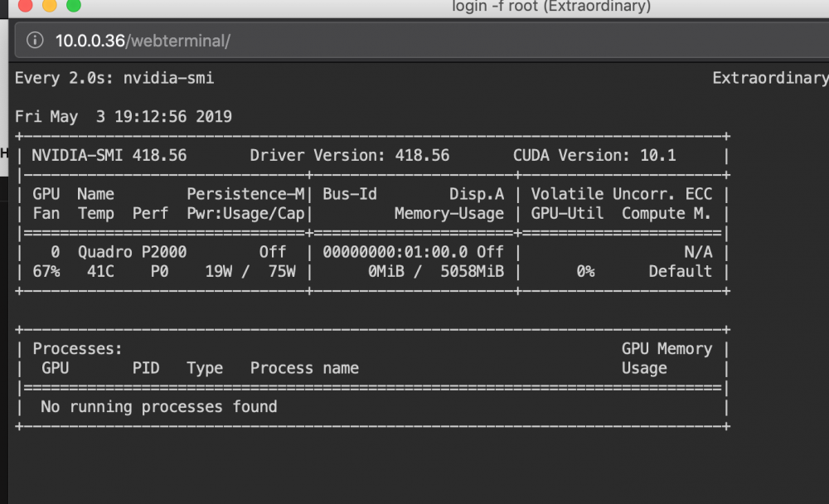Viewport: 829px width, 504px height.
Task: Click the power usage '19W / 75W'
Action: pyautogui.click(x=250, y=272)
